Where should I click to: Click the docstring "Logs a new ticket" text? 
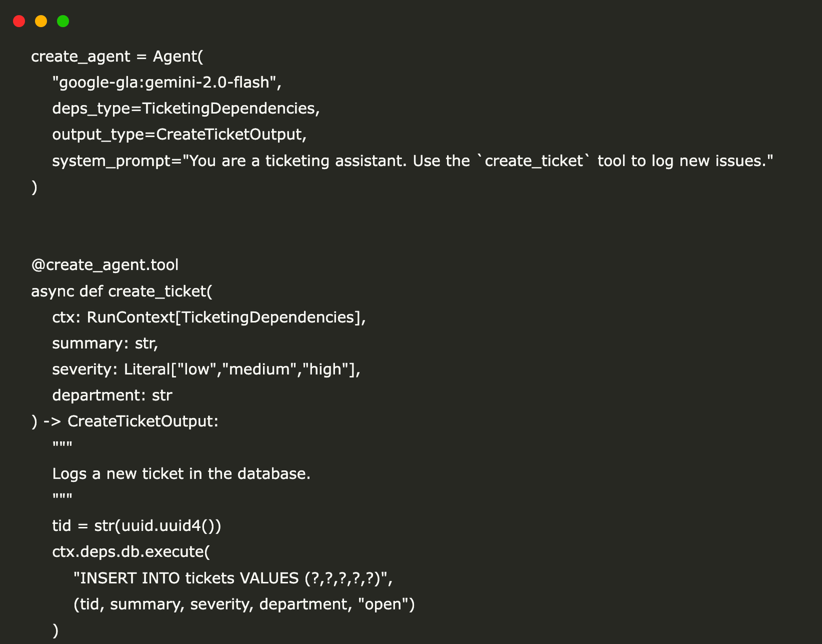coord(181,473)
